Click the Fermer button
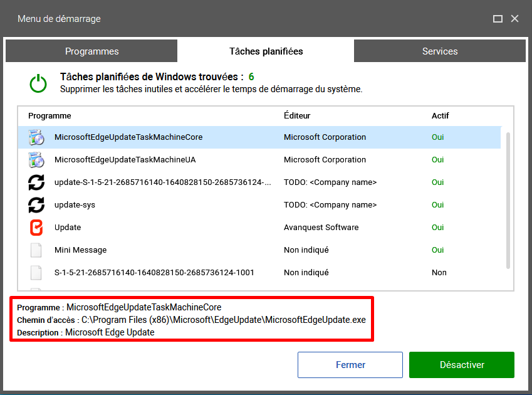Viewport: 532px width, 395px height. [350, 365]
